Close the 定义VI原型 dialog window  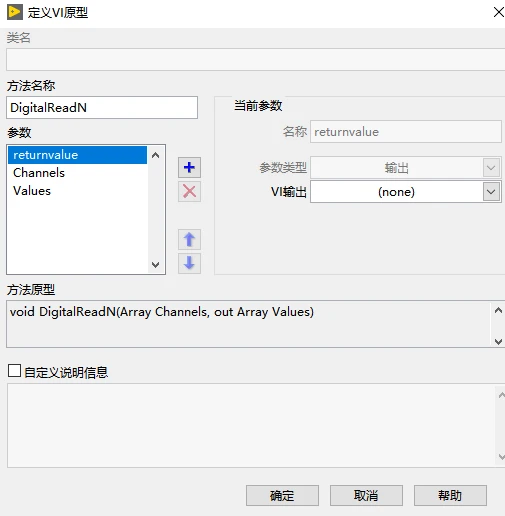(498, 12)
